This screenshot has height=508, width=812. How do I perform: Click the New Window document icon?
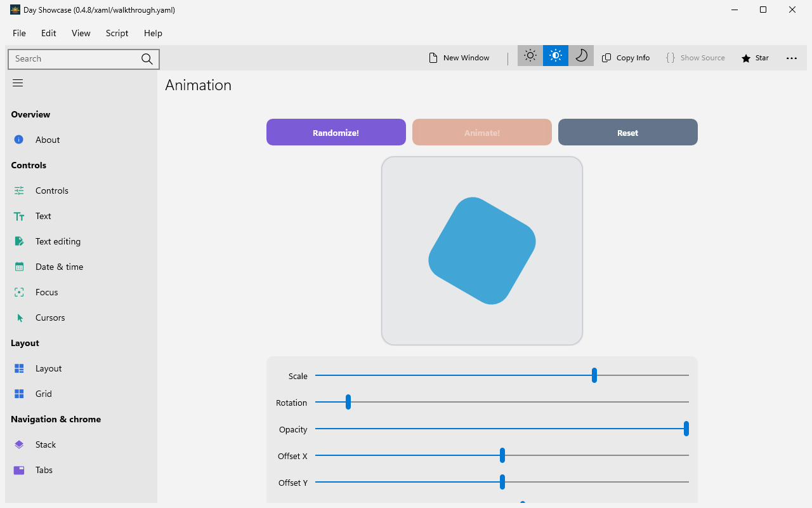coord(433,58)
